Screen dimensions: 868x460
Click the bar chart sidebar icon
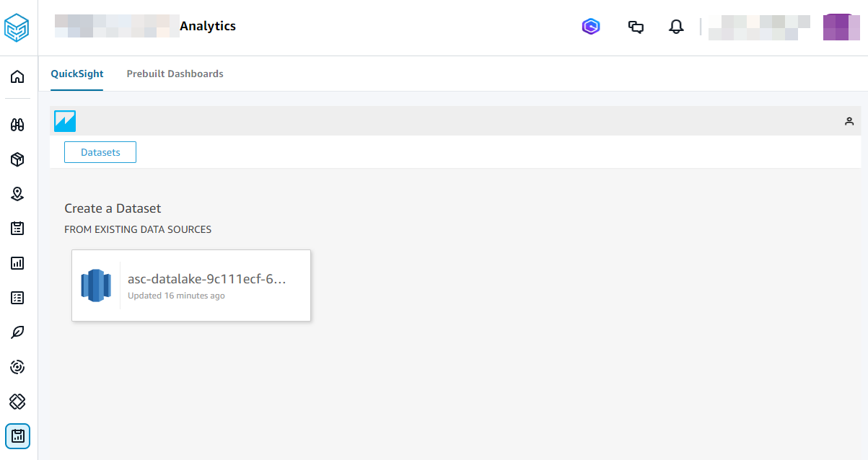[17, 263]
